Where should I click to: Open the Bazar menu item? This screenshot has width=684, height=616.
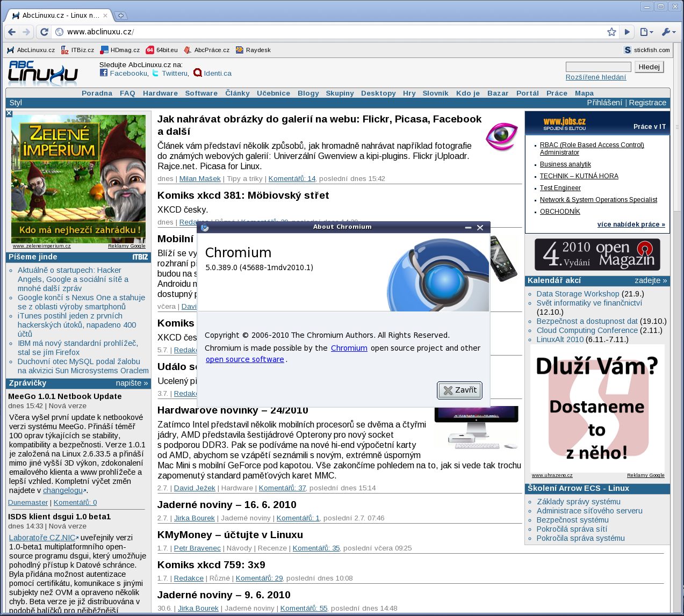pos(498,93)
